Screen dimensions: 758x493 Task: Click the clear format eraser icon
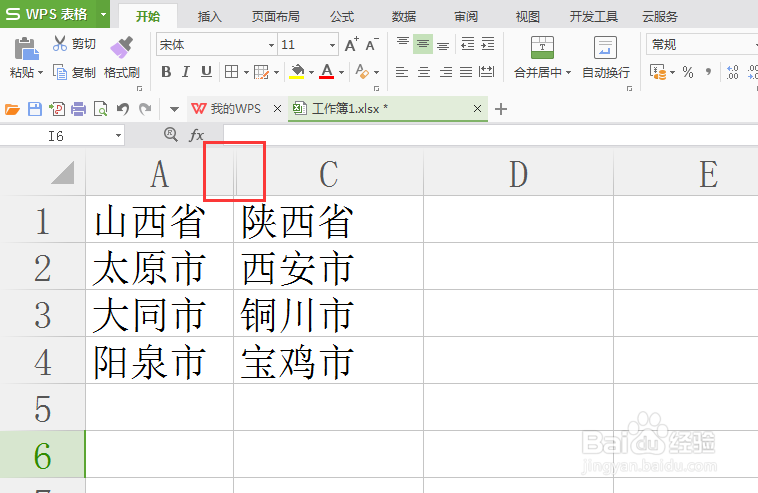[362, 72]
